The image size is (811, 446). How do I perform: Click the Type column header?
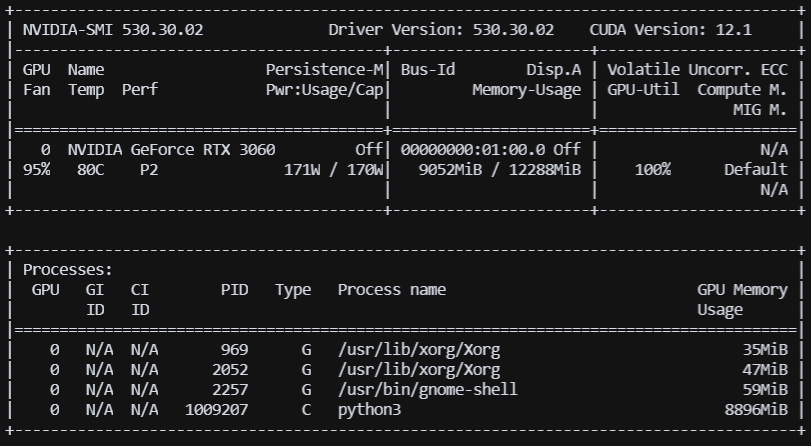293,290
